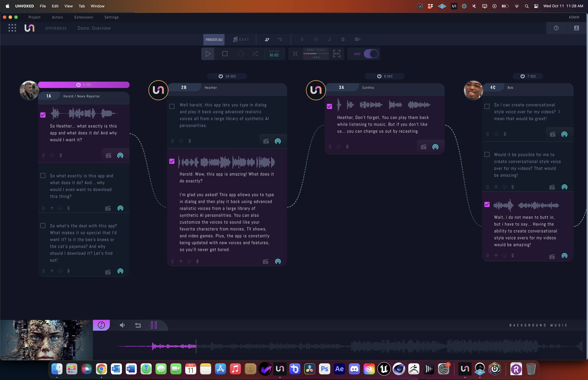Screen dimensions: 588x380
Task: Click the video camera toolbar icon
Action: tap(357, 39)
